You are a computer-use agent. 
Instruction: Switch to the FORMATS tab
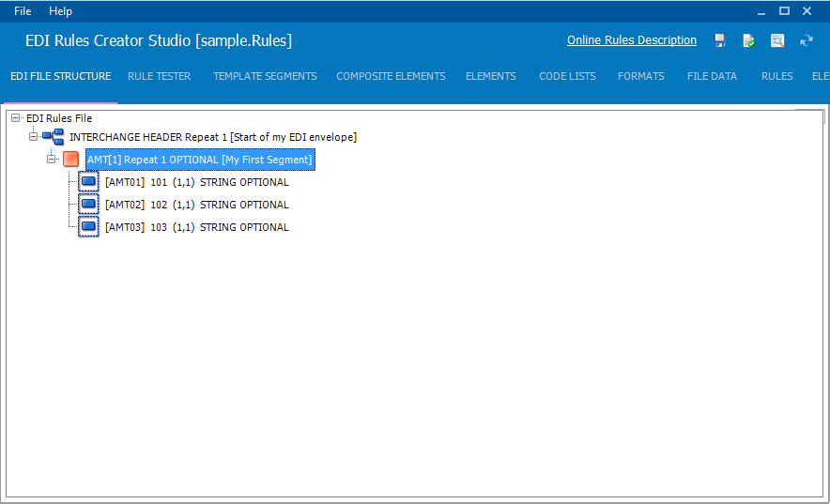[641, 76]
